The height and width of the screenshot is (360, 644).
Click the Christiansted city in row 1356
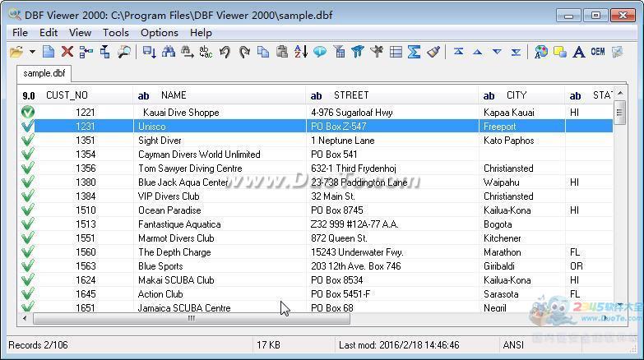(x=522, y=168)
